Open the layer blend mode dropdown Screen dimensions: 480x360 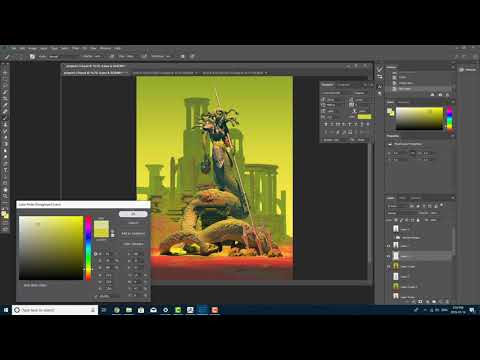point(402,213)
